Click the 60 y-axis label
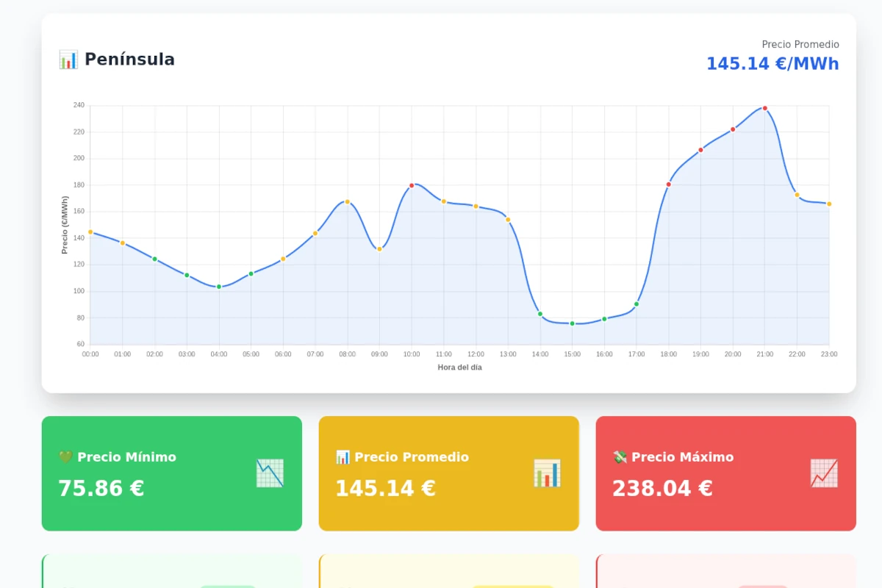 pos(81,345)
